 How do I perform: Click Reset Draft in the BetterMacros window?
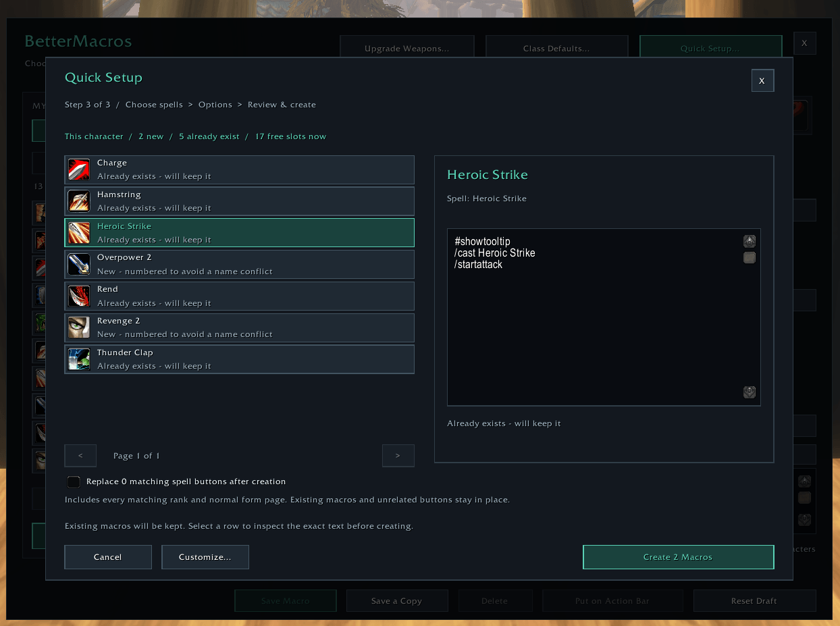coord(754,601)
